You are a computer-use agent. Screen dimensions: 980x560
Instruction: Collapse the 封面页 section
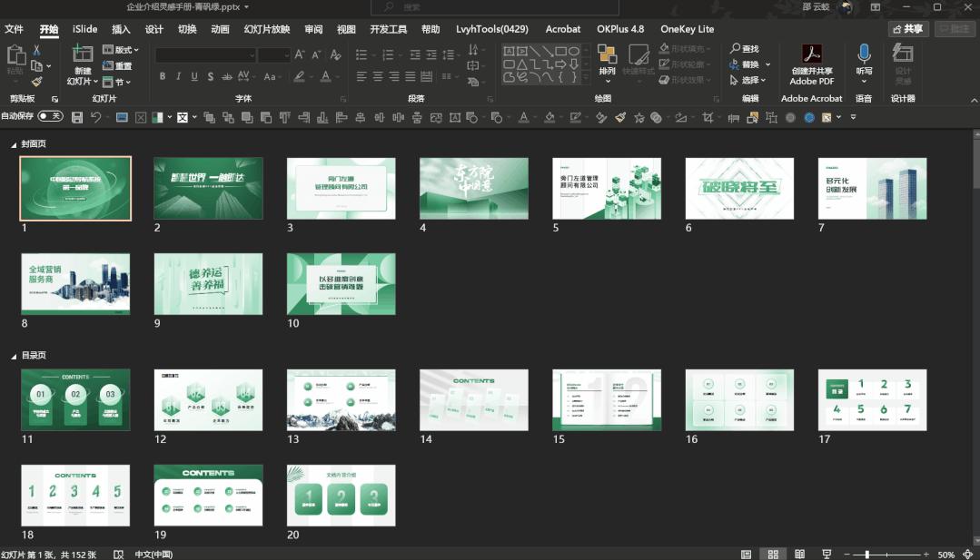pos(14,144)
